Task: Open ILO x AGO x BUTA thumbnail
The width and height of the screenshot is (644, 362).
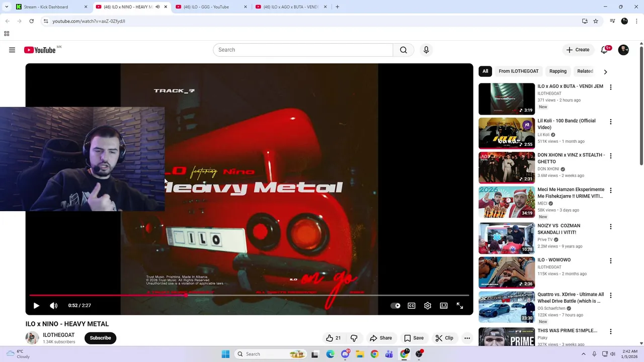Action: coord(507,99)
